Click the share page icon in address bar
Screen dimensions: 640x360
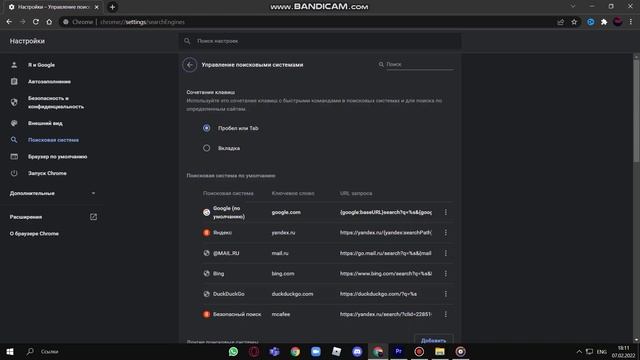560,22
